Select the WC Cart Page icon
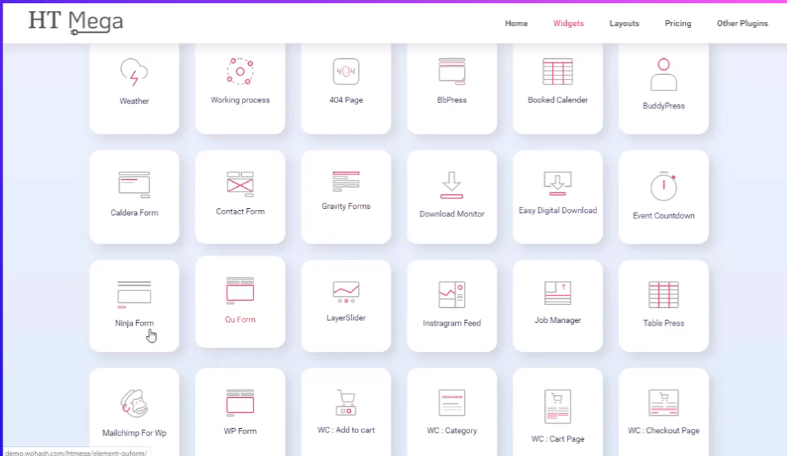The image size is (787, 456). tap(558, 406)
